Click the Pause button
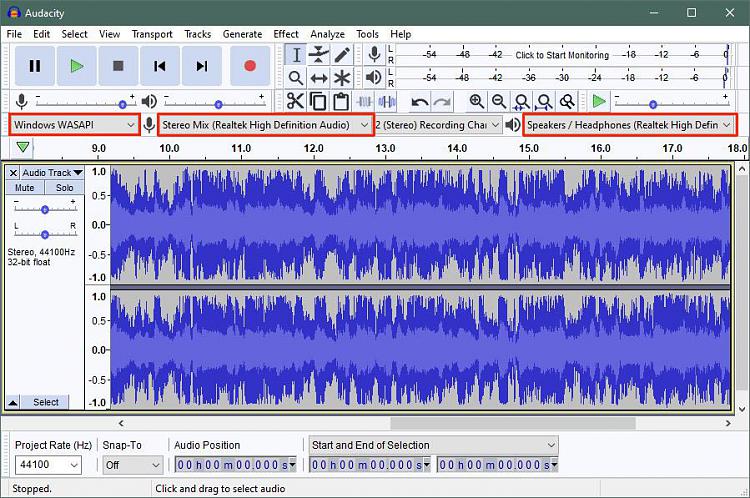Image resolution: width=750 pixels, height=498 pixels. 34,66
